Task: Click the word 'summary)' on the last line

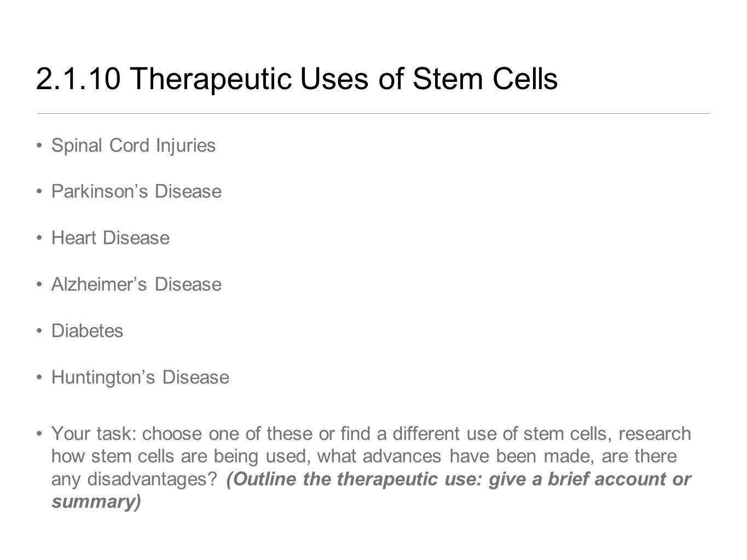Action: coord(96,501)
